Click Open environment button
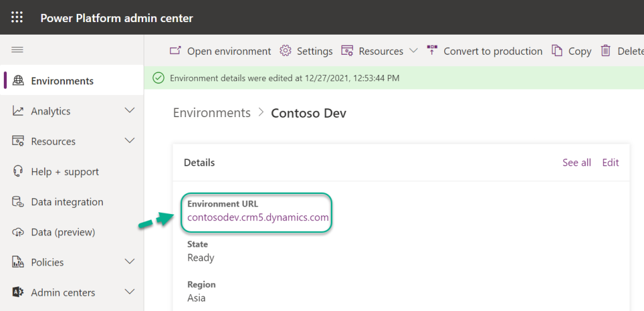 click(x=220, y=51)
